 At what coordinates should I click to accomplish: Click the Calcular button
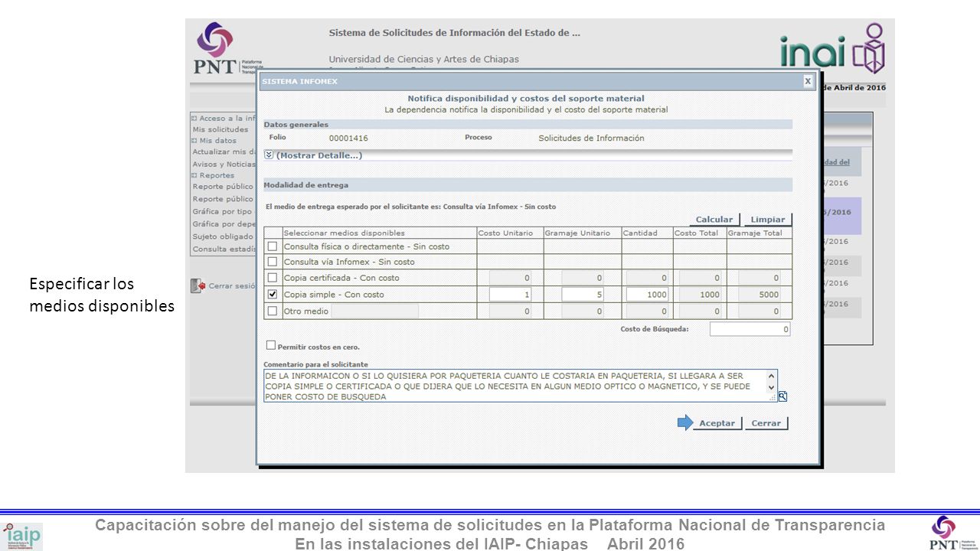pyautogui.click(x=714, y=220)
